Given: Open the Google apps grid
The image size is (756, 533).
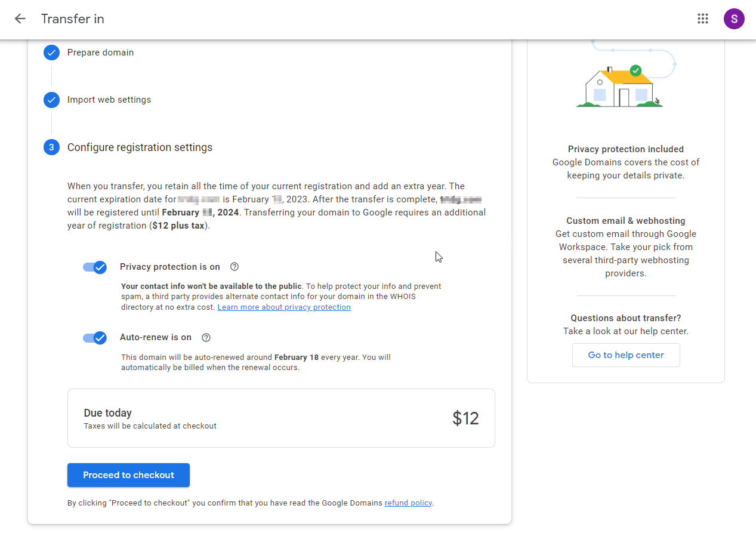Looking at the screenshot, I should pyautogui.click(x=703, y=19).
